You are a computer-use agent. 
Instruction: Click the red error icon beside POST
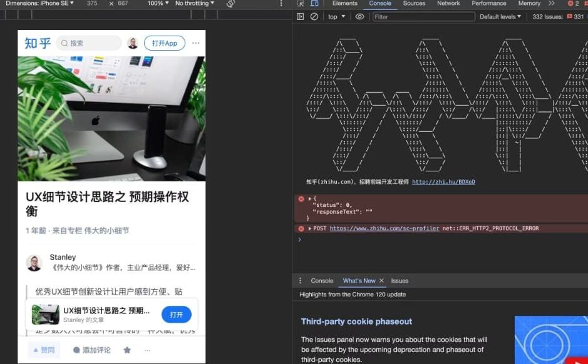pyautogui.click(x=301, y=228)
